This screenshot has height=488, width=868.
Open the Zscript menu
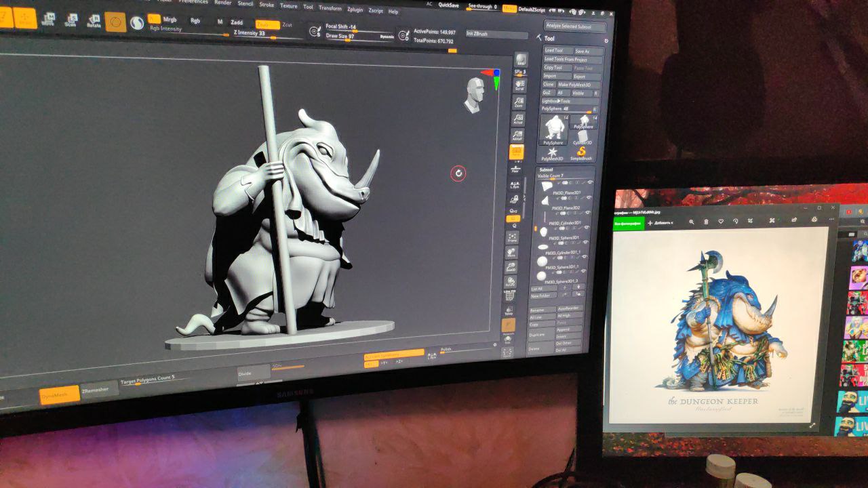coord(376,11)
